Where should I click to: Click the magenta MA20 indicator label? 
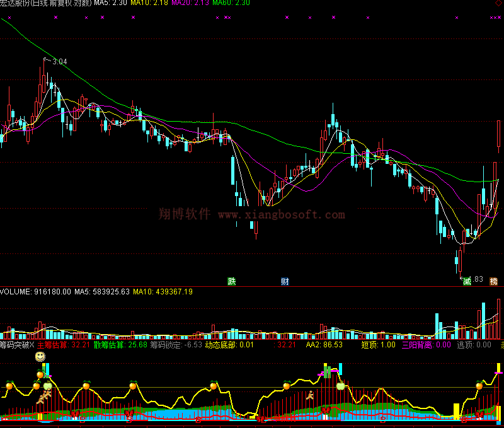pos(189,3)
